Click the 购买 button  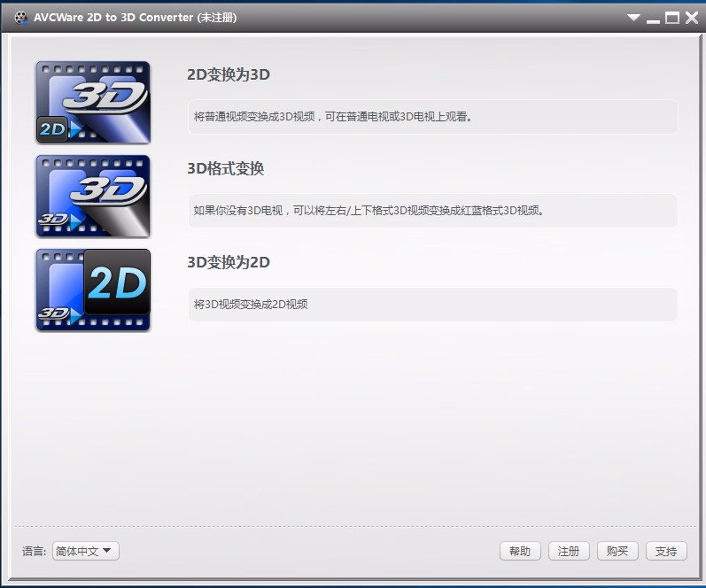(617, 551)
